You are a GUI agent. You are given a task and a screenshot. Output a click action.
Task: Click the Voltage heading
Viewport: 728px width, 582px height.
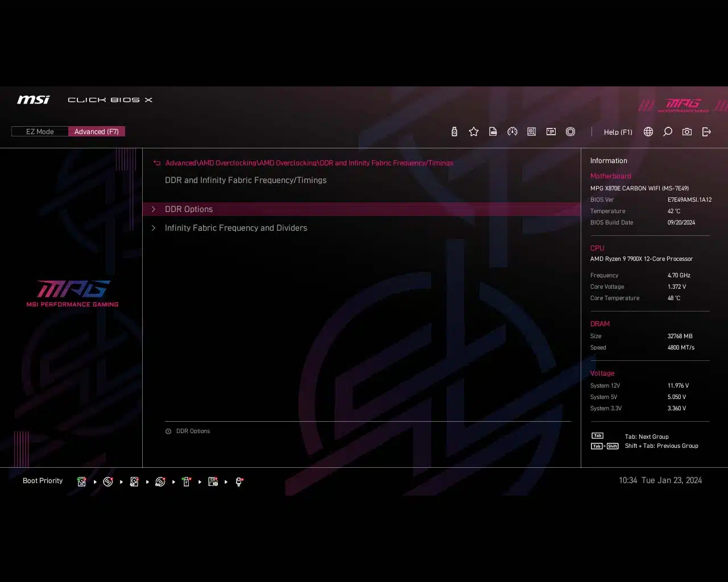tap(602, 373)
